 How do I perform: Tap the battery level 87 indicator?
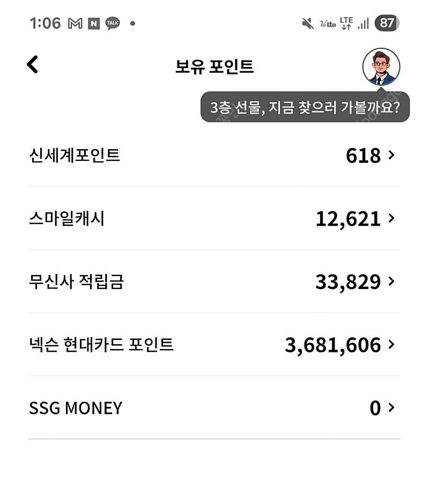387,23
